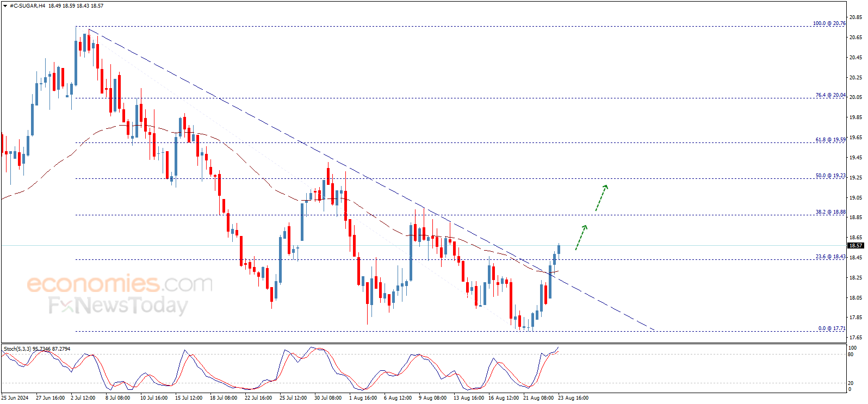Click the 15 Jul 12:00 time label
This screenshot has height=404, width=868.
pos(189,398)
